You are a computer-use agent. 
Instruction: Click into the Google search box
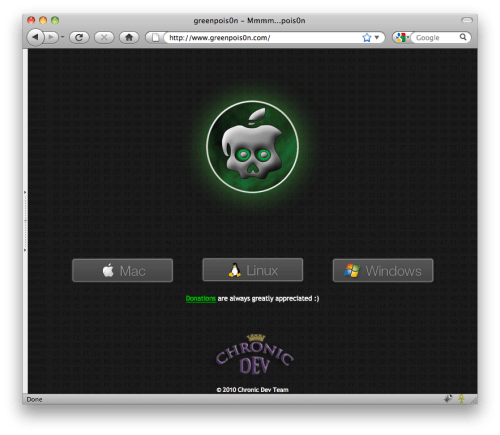click(435, 37)
